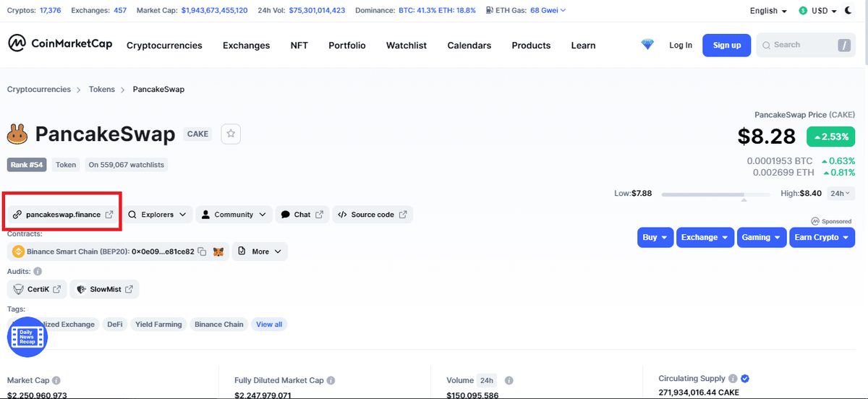The height and width of the screenshot is (399, 868).
Task: Click the 24h Vol value link
Action: pos(317,11)
